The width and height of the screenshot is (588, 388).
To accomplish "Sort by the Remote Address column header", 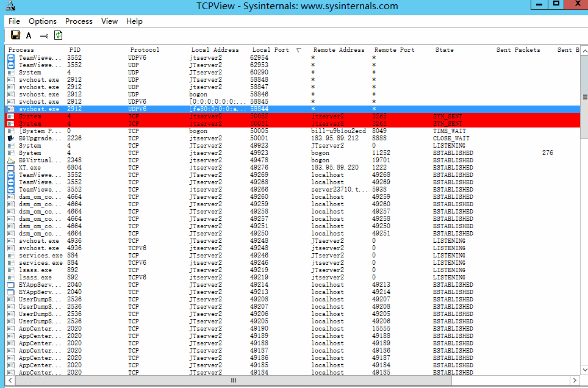I will [x=339, y=49].
